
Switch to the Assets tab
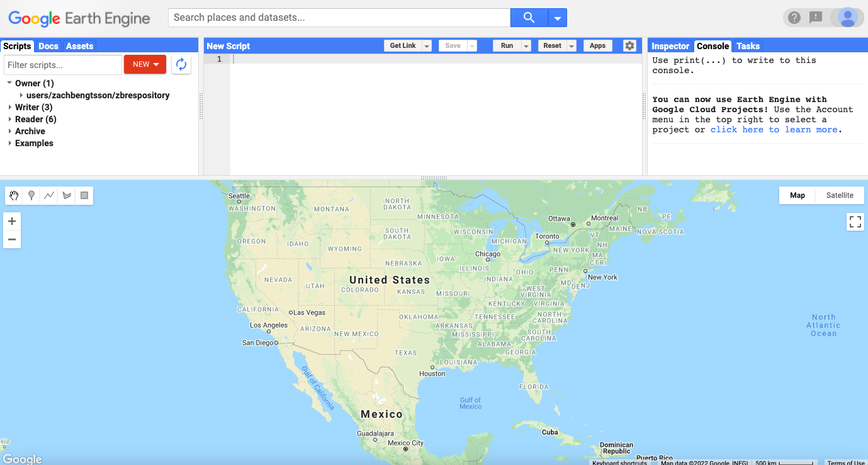[x=80, y=46]
